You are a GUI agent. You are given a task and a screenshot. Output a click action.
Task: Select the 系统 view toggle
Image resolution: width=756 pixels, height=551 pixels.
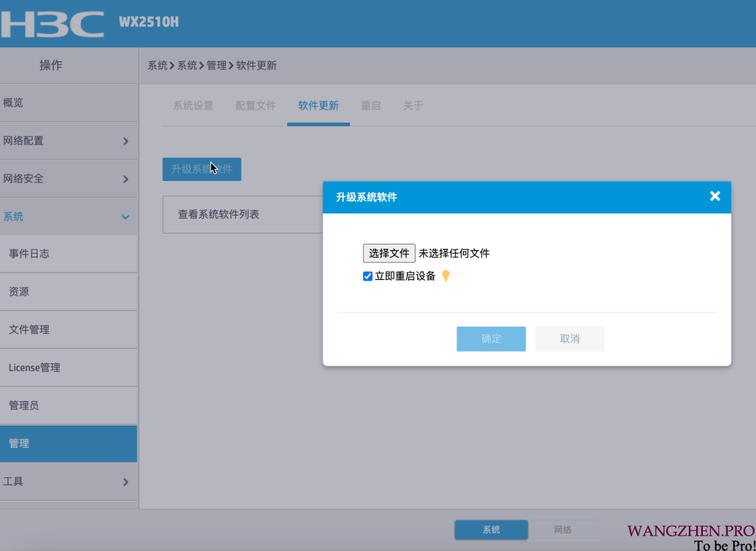[x=491, y=530]
